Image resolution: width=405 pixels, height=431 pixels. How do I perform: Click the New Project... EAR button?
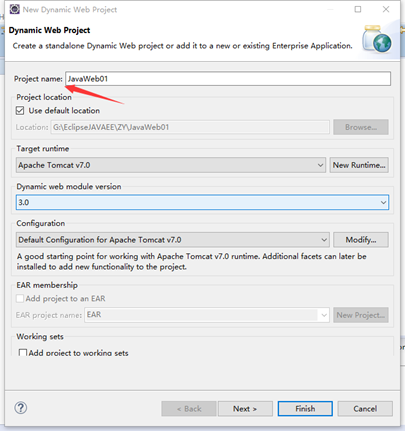(x=361, y=315)
